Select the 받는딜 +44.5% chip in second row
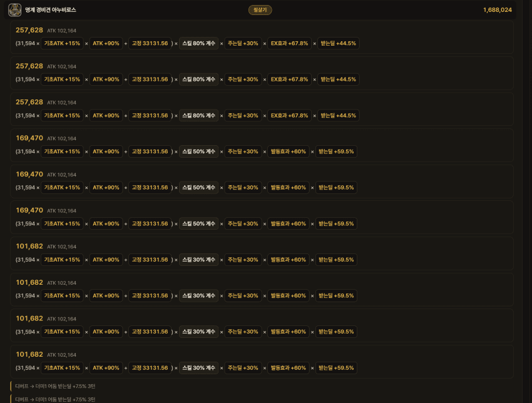532x403 pixels. [x=338, y=79]
